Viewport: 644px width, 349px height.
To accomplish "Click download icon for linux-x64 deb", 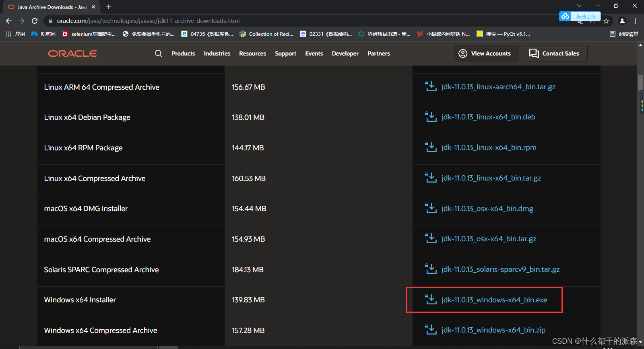I will pyautogui.click(x=431, y=117).
